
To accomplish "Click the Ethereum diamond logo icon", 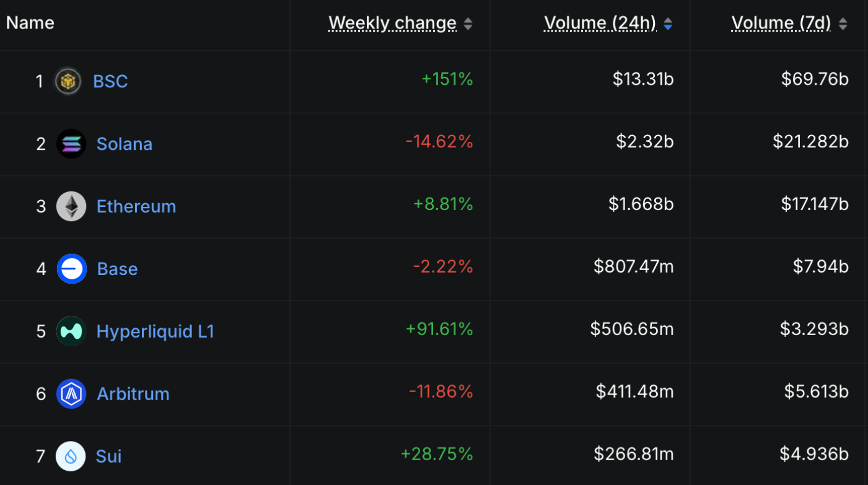I will [71, 206].
